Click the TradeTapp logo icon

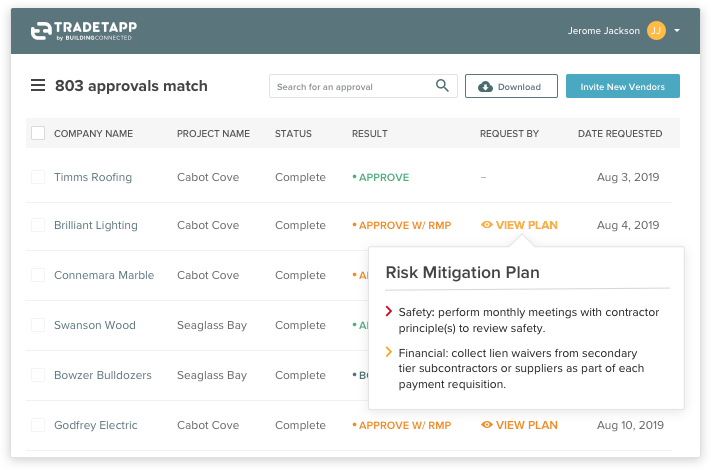[x=41, y=32]
